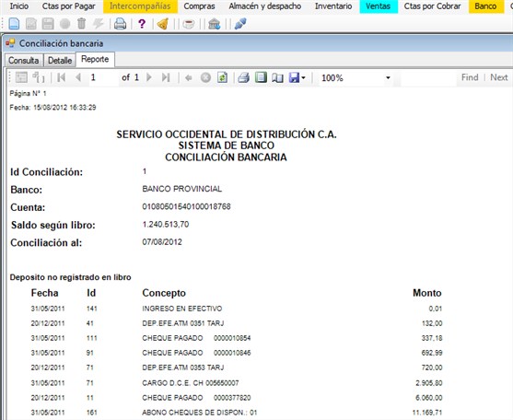Open the Ctas por Pagar menu
The height and width of the screenshot is (420, 513).
click(69, 6)
